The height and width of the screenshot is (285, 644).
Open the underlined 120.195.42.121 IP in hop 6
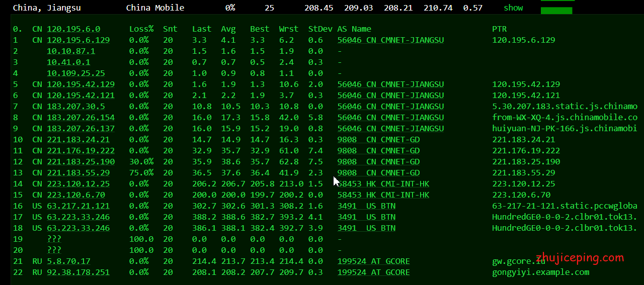tap(81, 96)
